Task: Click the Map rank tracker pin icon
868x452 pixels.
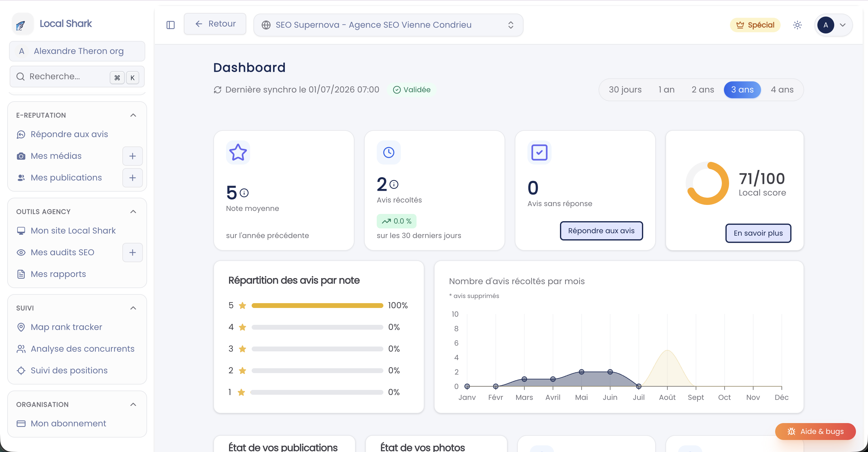Action: [x=21, y=327]
